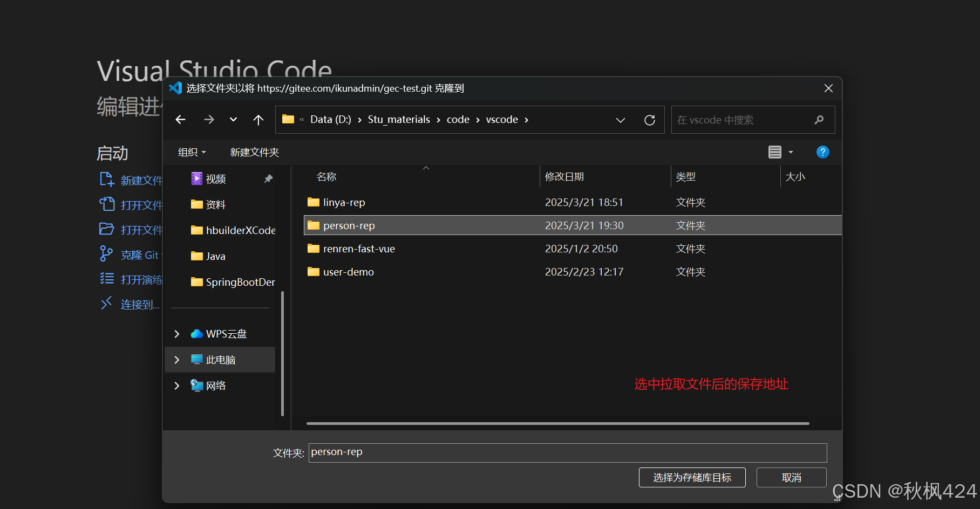The width and height of the screenshot is (980, 509).
Task: Click the 连接到 icon in VS Code sidebar
Action: tap(106, 304)
